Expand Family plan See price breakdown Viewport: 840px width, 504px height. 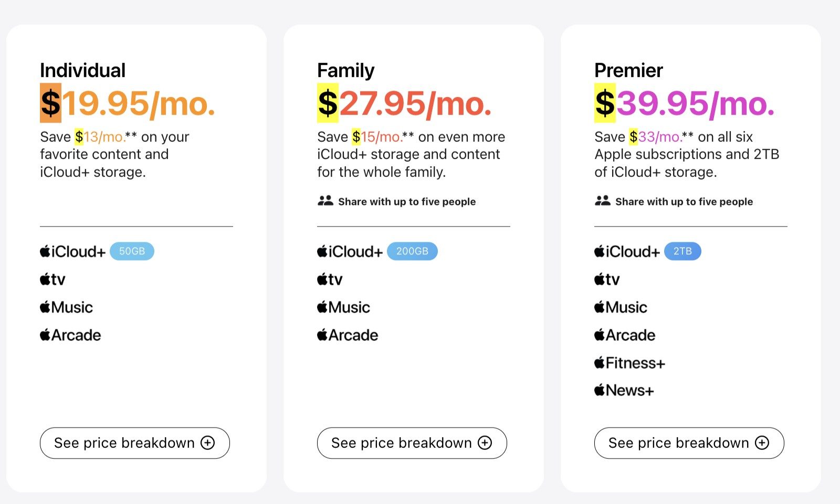point(412,443)
